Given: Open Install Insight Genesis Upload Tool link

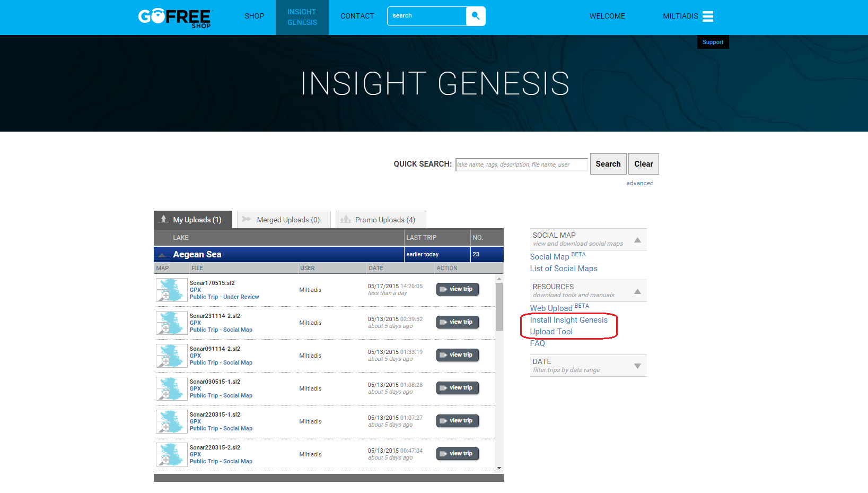Looking at the screenshot, I should point(569,326).
